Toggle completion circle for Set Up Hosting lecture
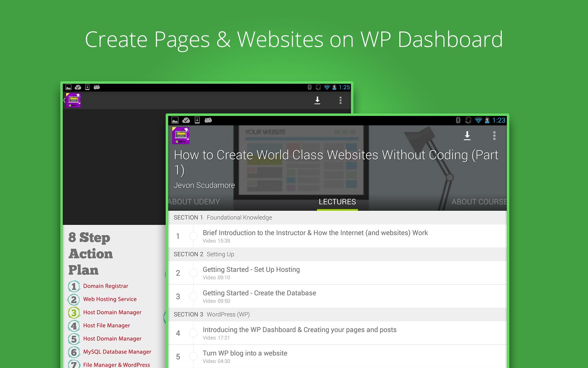The image size is (588, 368). pyautogui.click(x=193, y=273)
